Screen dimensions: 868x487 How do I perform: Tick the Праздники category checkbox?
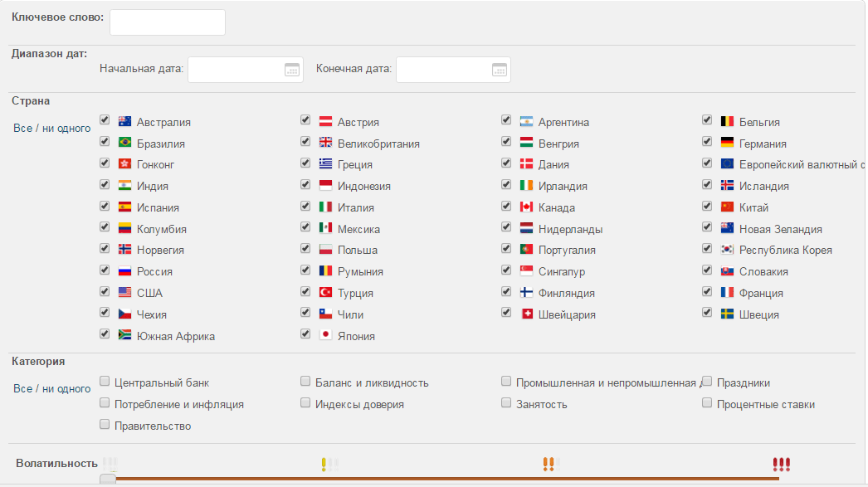point(707,381)
